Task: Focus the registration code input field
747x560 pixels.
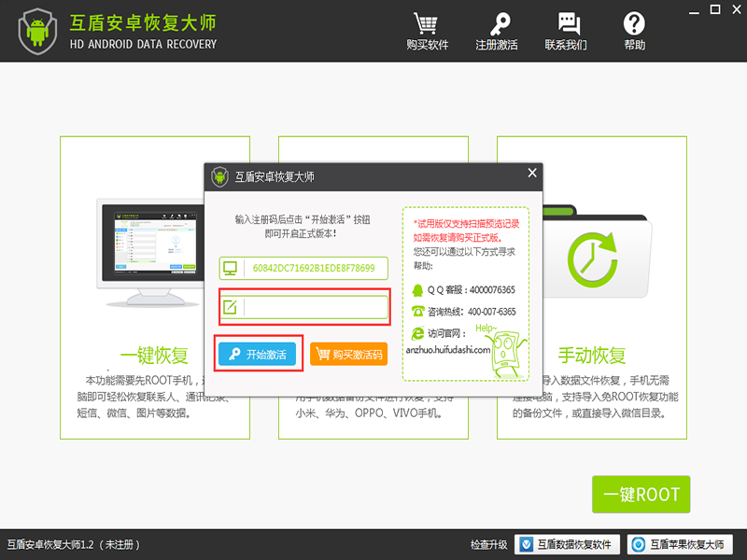Action: click(x=304, y=307)
